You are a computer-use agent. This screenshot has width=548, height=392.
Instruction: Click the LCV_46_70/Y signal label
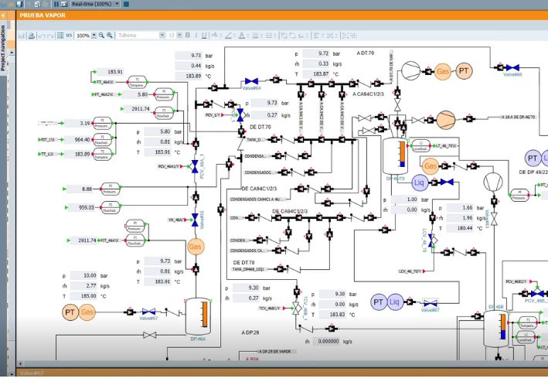410,271
